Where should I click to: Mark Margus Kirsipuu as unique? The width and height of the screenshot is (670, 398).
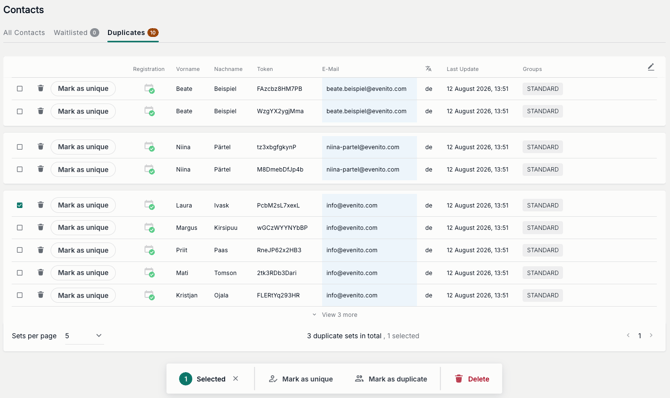[83, 227]
